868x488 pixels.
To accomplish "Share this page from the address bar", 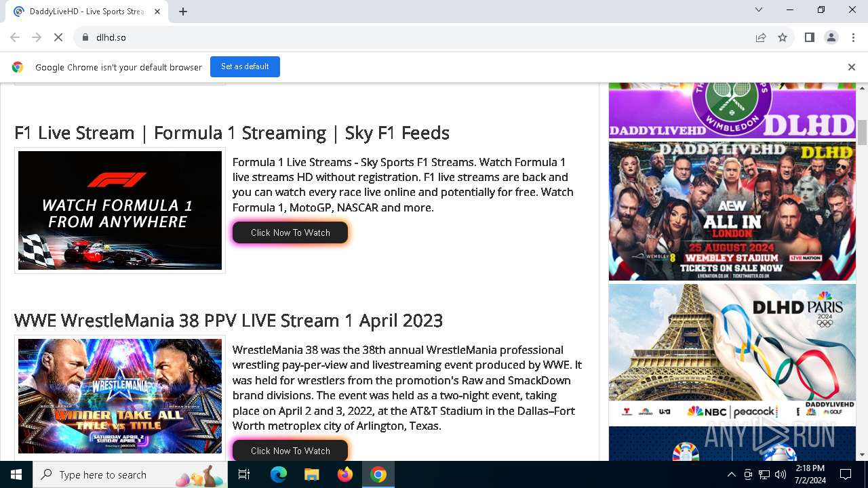I will click(761, 37).
